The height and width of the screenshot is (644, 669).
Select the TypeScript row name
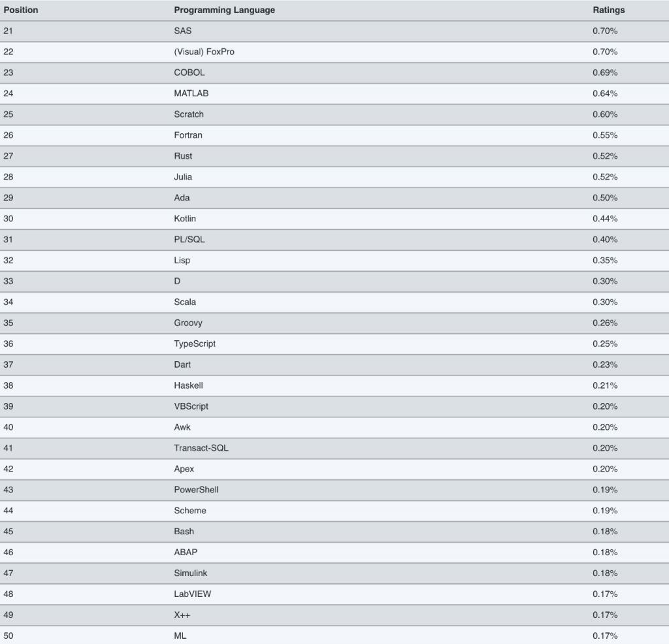pos(195,344)
